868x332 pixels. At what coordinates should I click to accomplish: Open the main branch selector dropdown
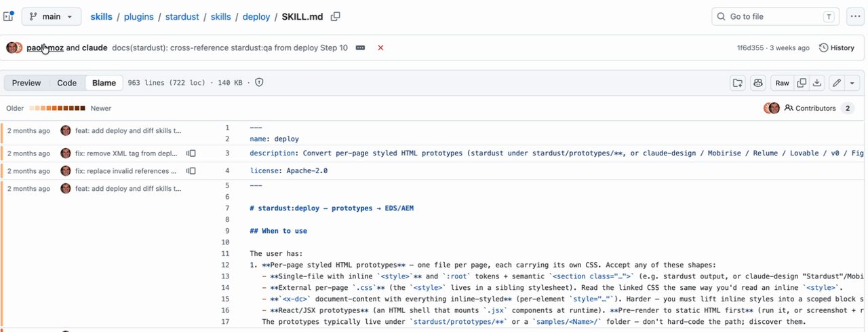(x=52, y=16)
